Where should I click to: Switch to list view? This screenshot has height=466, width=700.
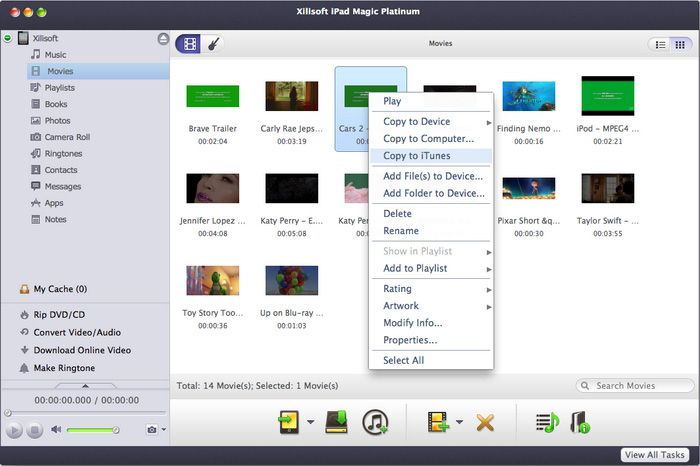click(x=660, y=44)
